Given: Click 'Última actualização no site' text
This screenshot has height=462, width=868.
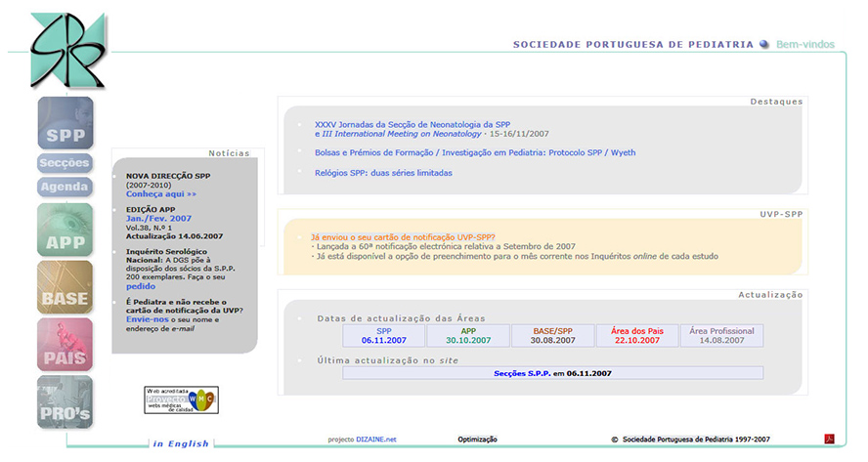Looking at the screenshot, I should point(387,360).
